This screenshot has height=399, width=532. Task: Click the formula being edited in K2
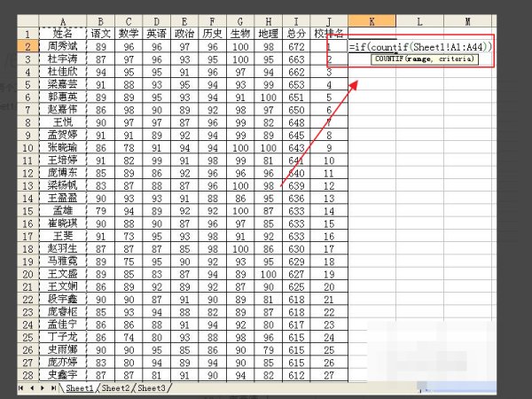pos(420,47)
